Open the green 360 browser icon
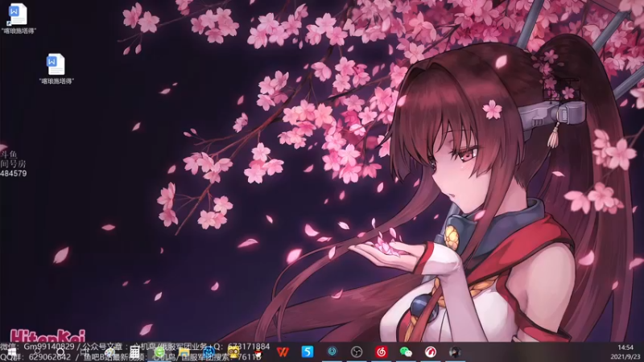 pos(159,352)
